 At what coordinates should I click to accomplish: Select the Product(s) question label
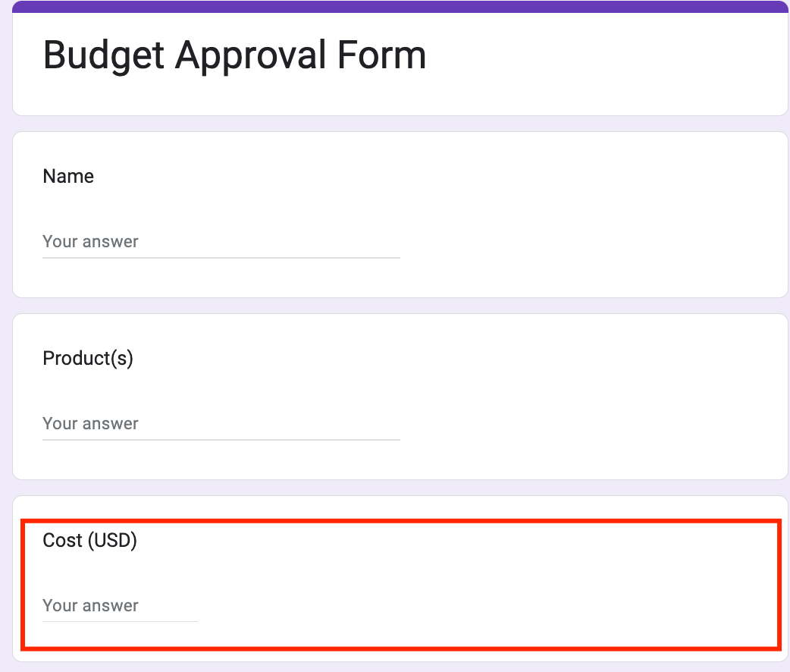coord(87,358)
